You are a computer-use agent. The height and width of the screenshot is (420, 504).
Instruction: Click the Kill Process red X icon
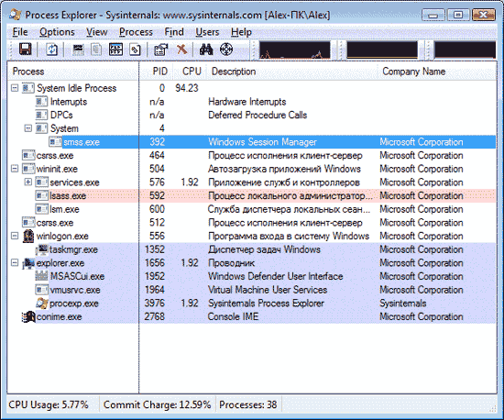[x=181, y=50]
